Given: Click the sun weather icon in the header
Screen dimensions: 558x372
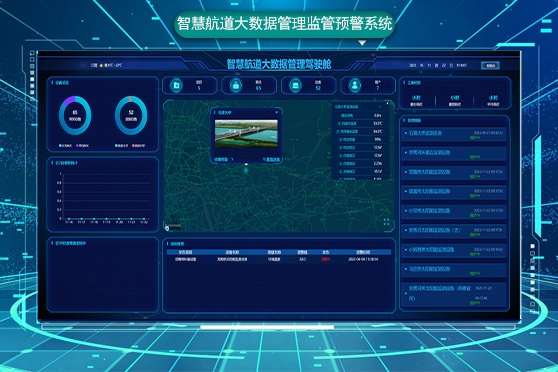Looking at the screenshot, I should click(101, 66).
